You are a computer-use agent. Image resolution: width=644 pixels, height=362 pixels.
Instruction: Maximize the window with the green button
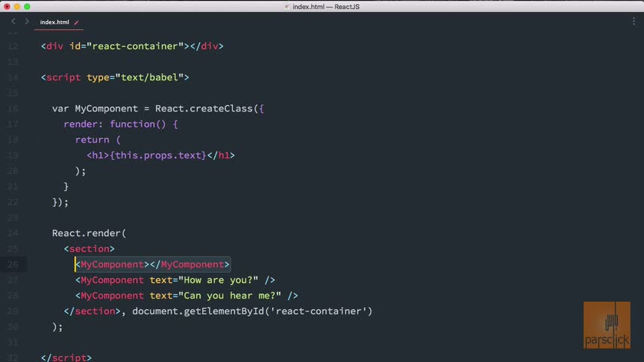[x=27, y=7]
